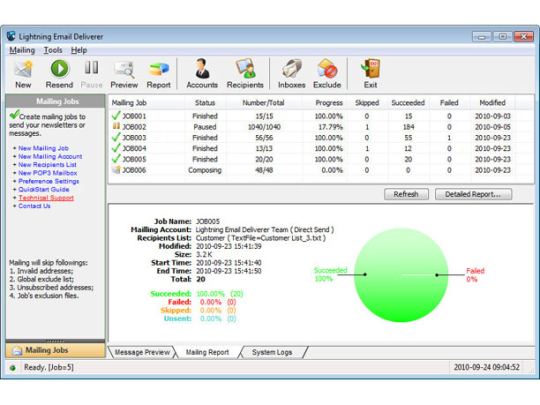Open the Exclude list tool
Viewport: 540px width, 405px height.
(x=327, y=74)
